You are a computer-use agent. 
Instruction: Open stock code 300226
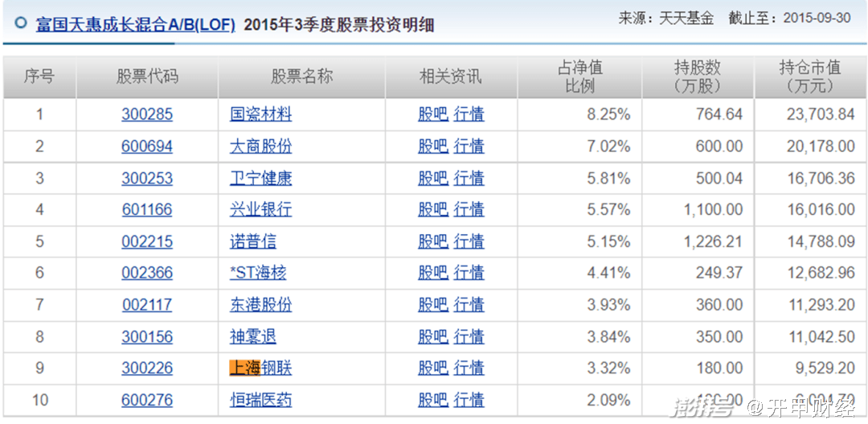tap(147, 368)
